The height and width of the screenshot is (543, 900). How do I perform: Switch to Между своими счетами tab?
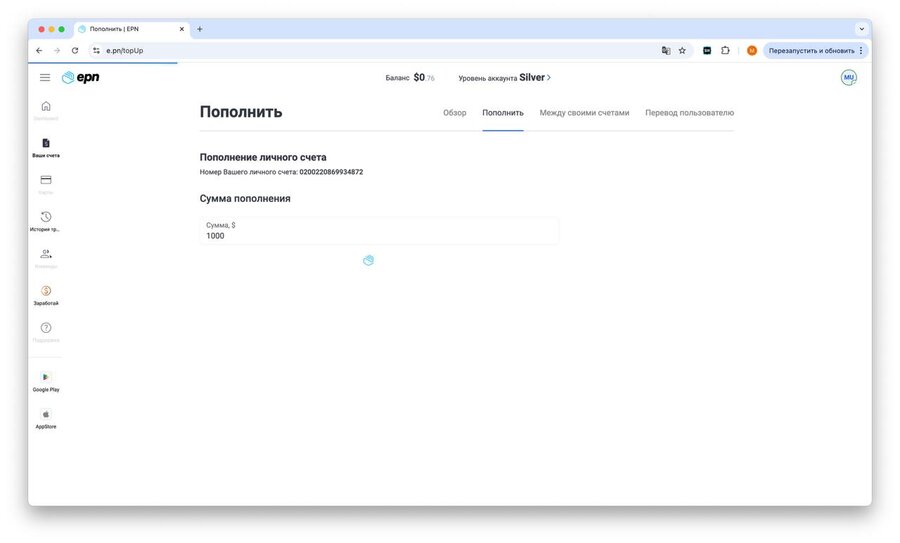click(x=584, y=113)
